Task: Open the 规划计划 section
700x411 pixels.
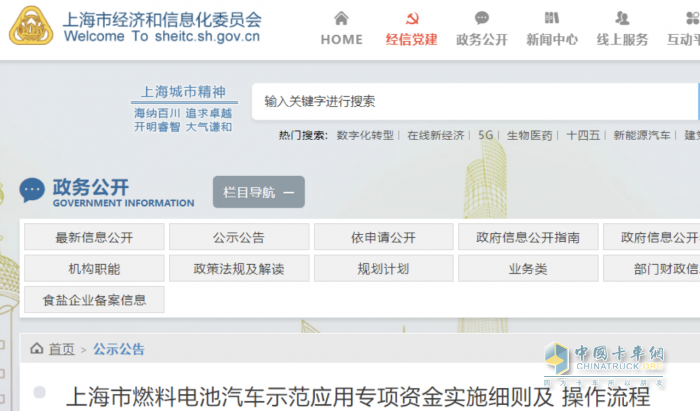Action: (x=382, y=269)
